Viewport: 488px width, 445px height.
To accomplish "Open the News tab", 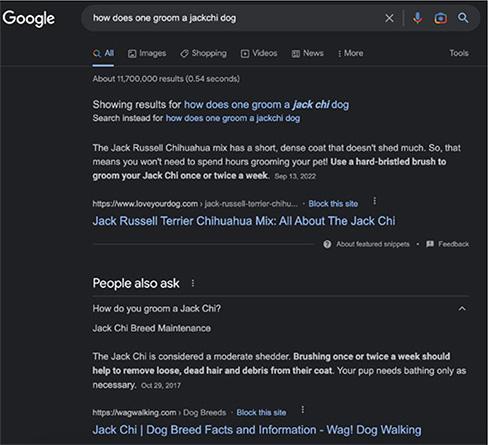I will pyautogui.click(x=307, y=53).
